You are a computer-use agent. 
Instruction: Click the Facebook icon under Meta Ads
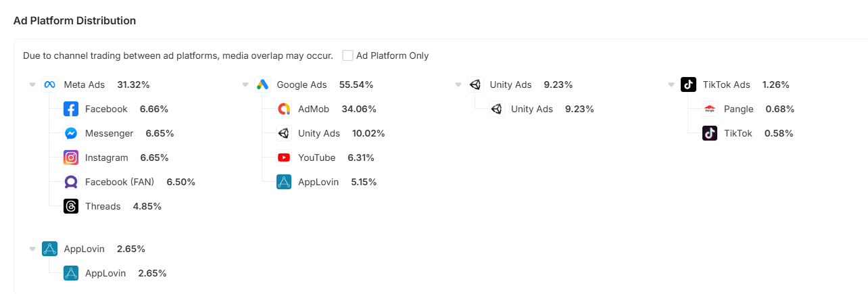pos(71,109)
